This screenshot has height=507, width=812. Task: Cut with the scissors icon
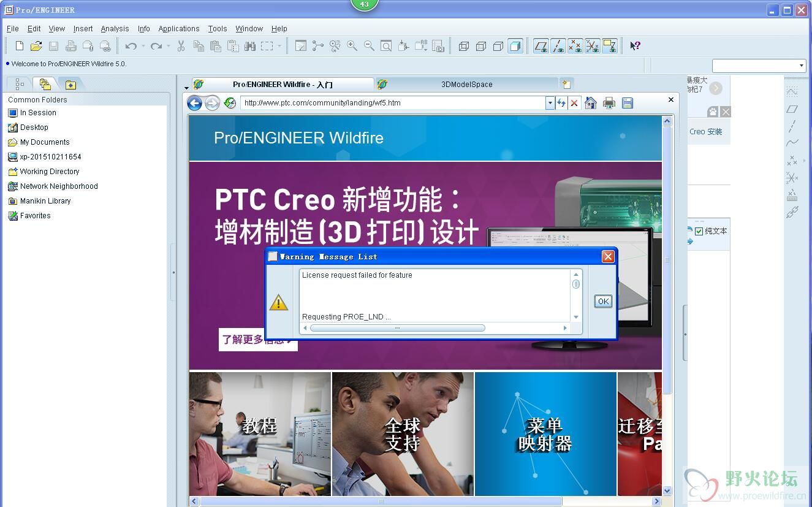181,46
